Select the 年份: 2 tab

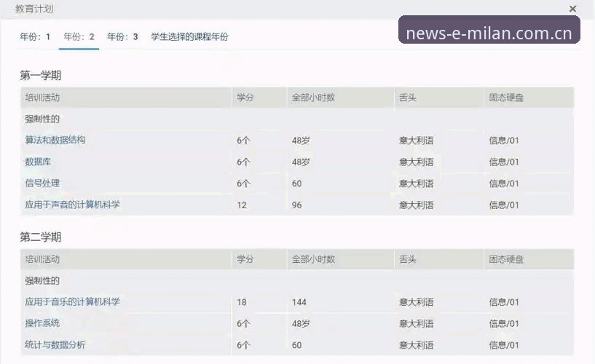pos(79,37)
